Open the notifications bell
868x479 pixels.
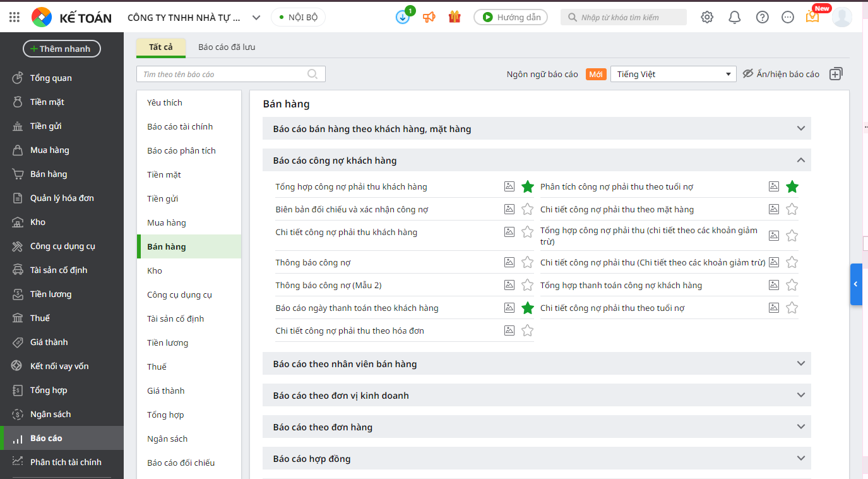735,17
